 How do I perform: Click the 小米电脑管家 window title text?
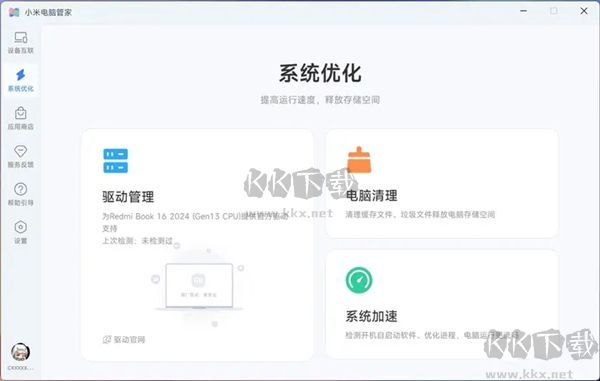[x=48, y=12]
